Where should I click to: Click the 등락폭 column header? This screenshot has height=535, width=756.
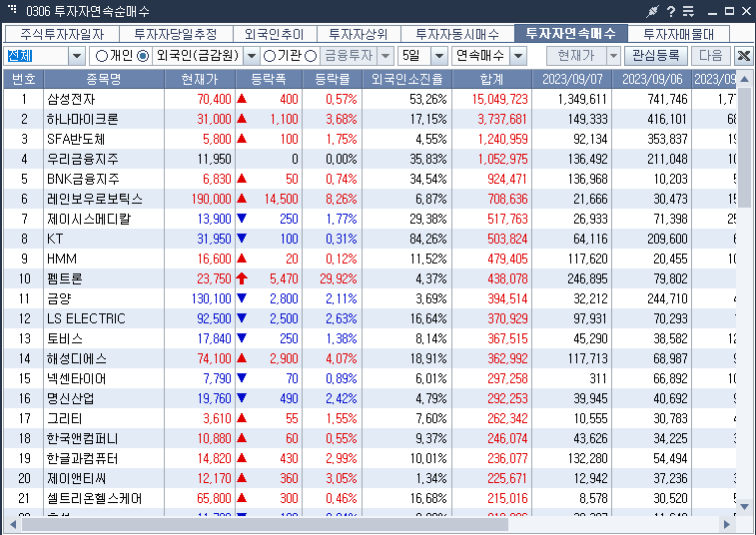coord(269,79)
